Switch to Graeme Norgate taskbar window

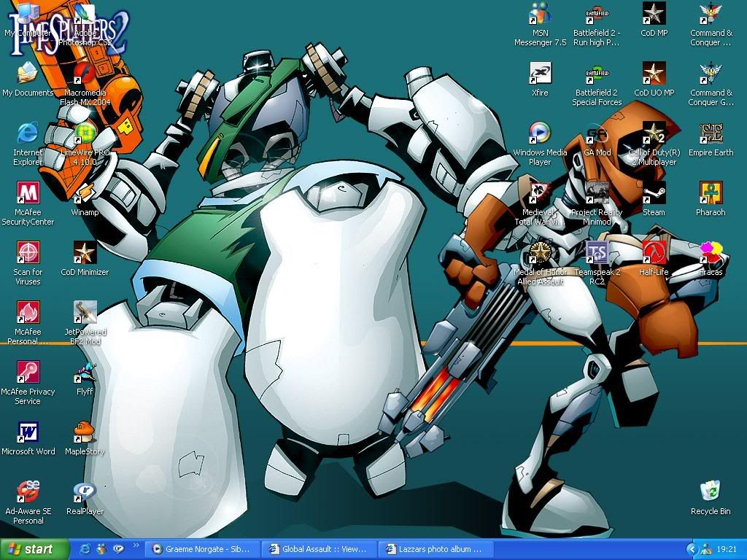point(201,549)
